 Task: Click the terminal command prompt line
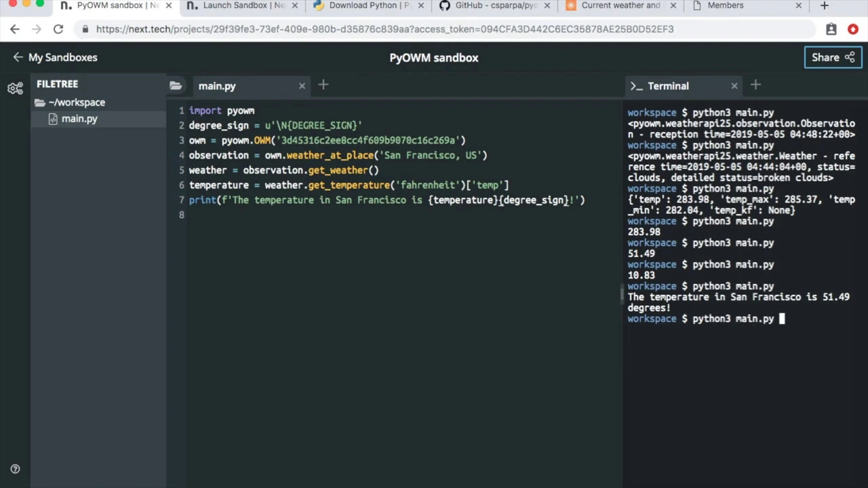click(x=705, y=319)
